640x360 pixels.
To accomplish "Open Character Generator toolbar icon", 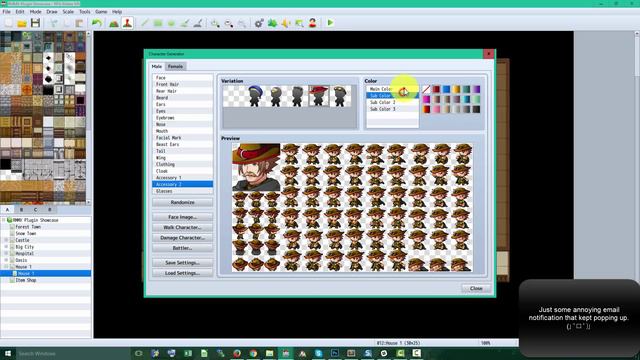I will (x=313, y=23).
